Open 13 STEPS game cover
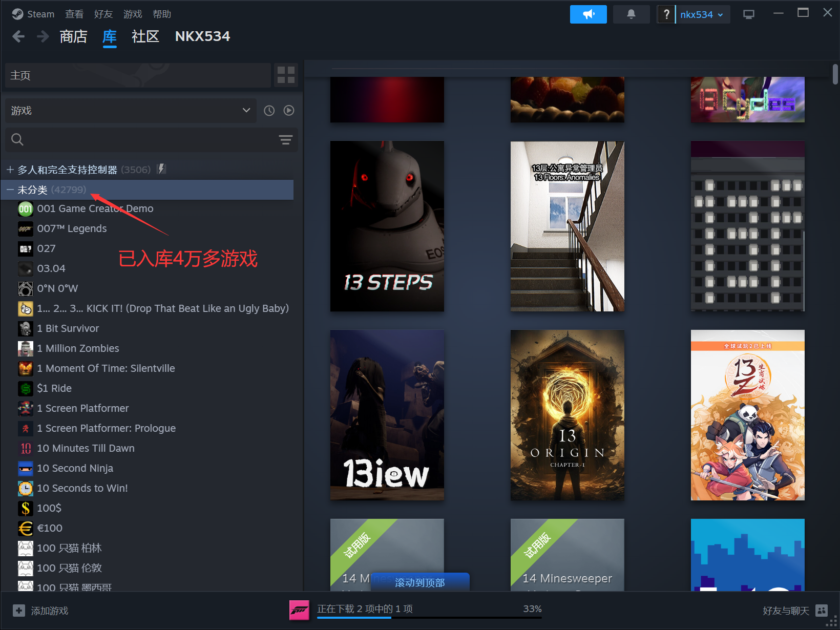Screen dimensions: 840x630 point(387,226)
